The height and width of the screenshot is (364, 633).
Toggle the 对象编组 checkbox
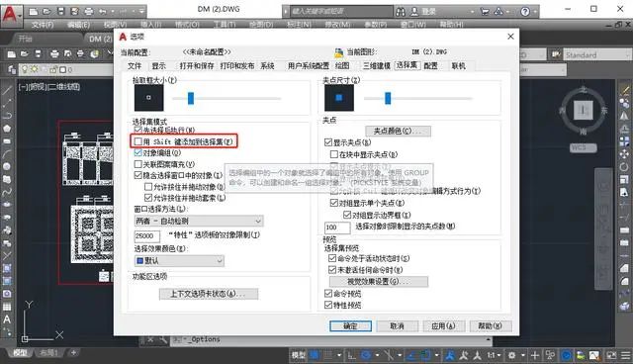pos(138,153)
